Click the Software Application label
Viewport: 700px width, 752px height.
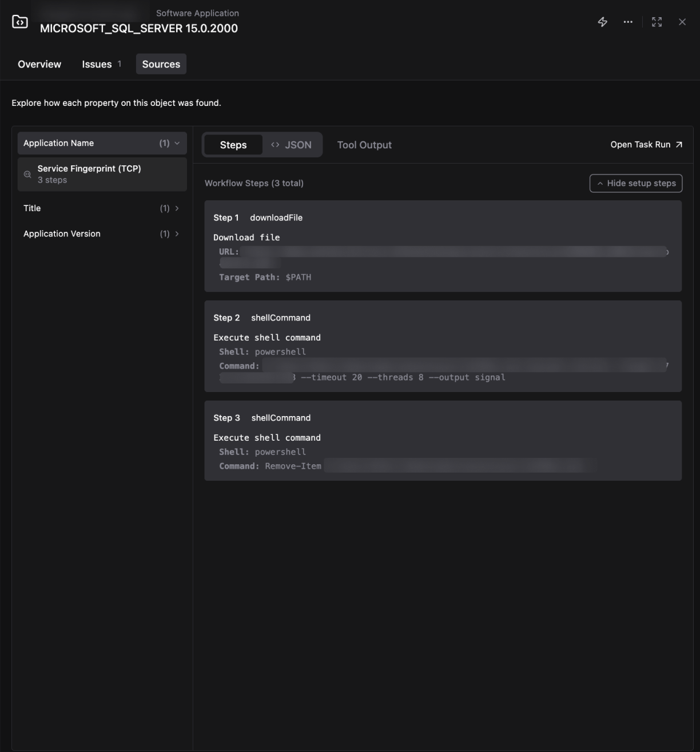click(x=197, y=13)
